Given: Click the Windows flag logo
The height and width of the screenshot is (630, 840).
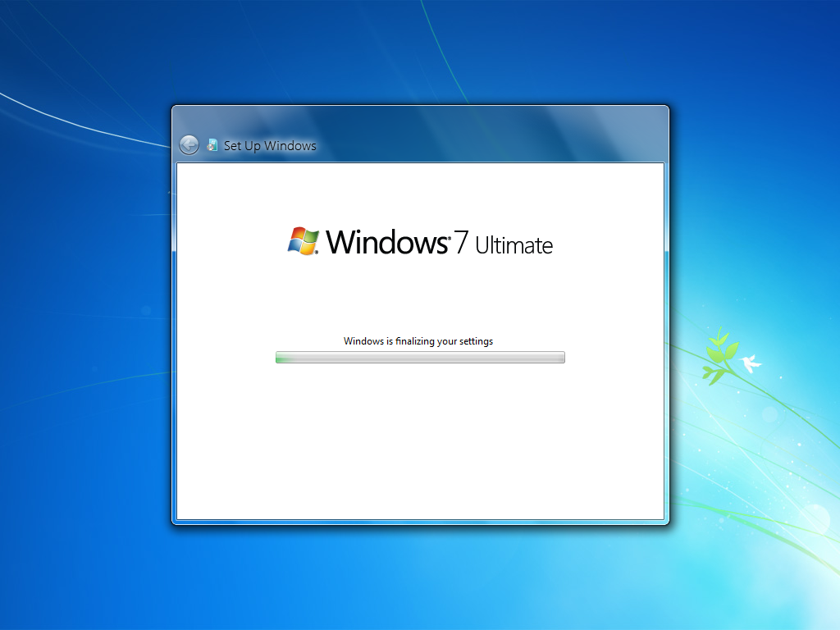Looking at the screenshot, I should click(x=304, y=241).
